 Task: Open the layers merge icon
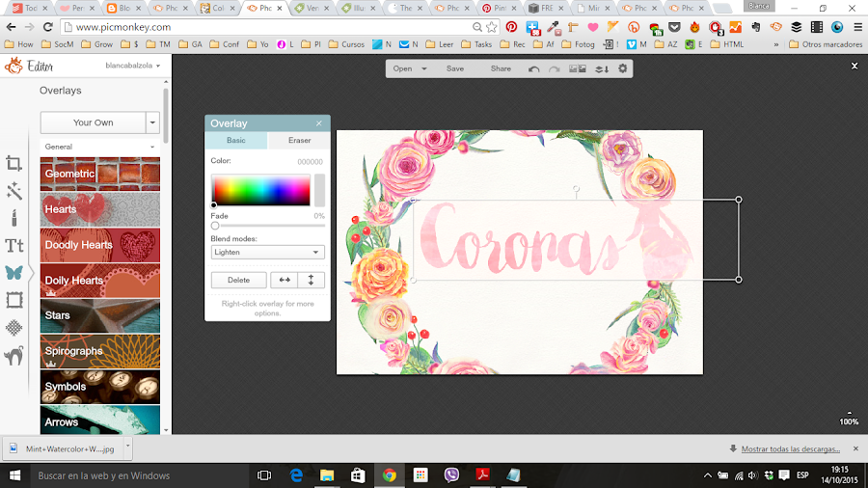click(x=602, y=69)
